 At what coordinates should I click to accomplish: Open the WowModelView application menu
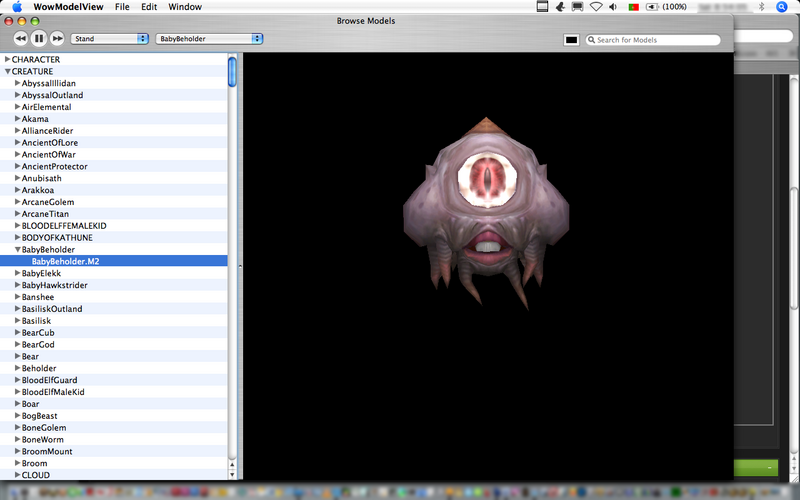tap(68, 7)
